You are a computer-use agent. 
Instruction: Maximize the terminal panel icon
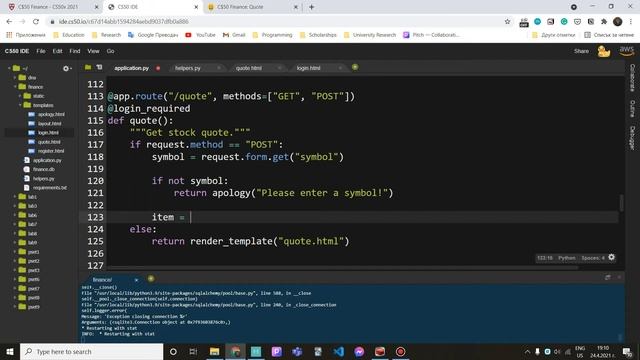pos(608,278)
